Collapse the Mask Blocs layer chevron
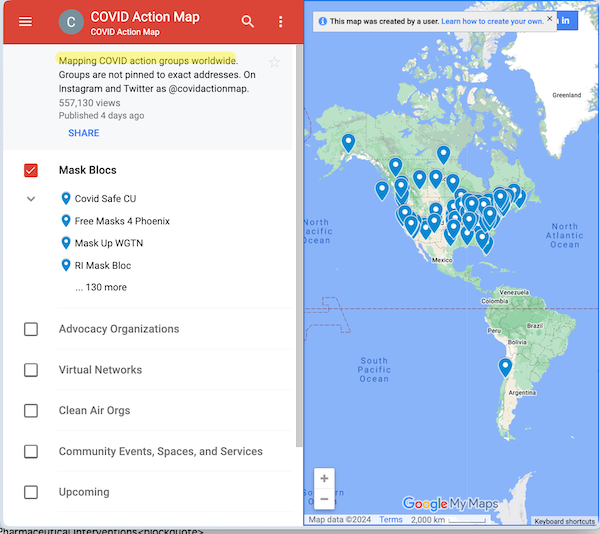 [x=31, y=199]
